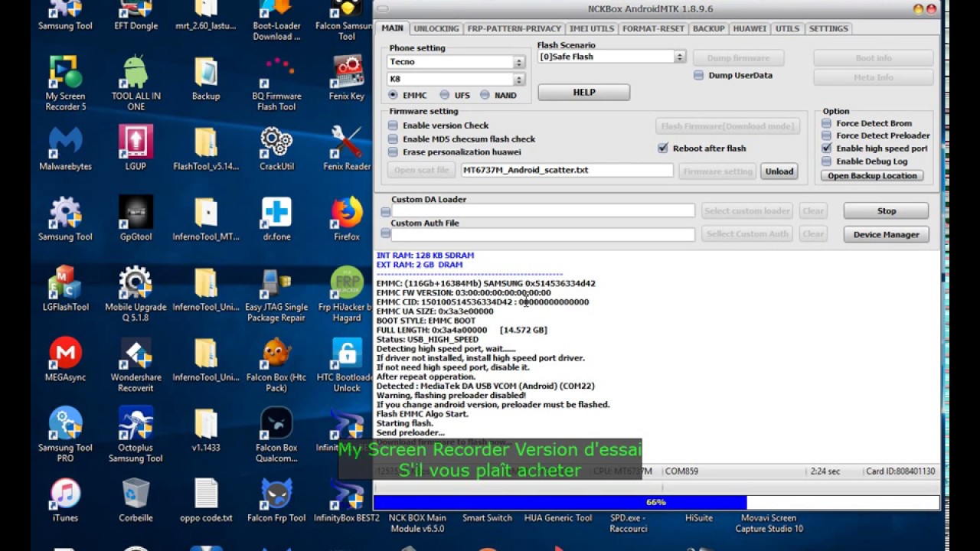Stop the flashing operation
The image size is (980, 551).
point(887,211)
